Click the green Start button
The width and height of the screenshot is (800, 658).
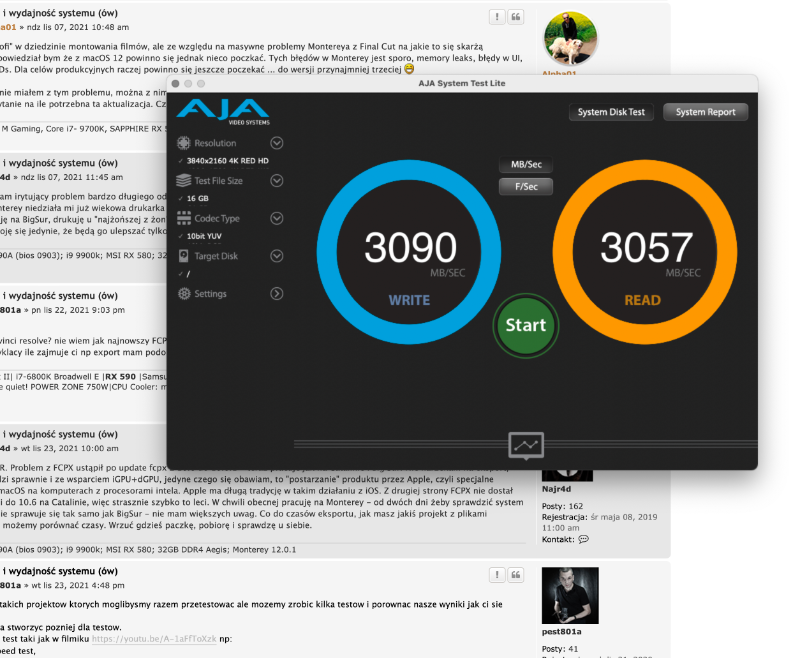(526, 325)
